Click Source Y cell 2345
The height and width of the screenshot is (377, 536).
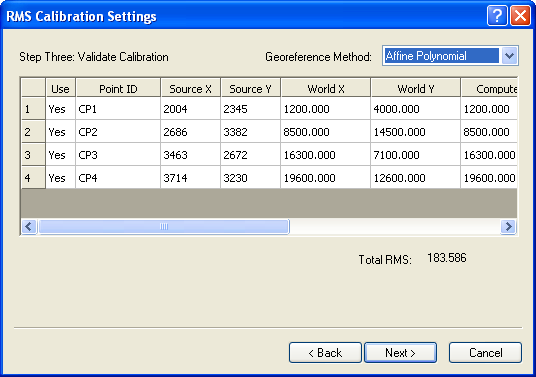click(x=250, y=109)
